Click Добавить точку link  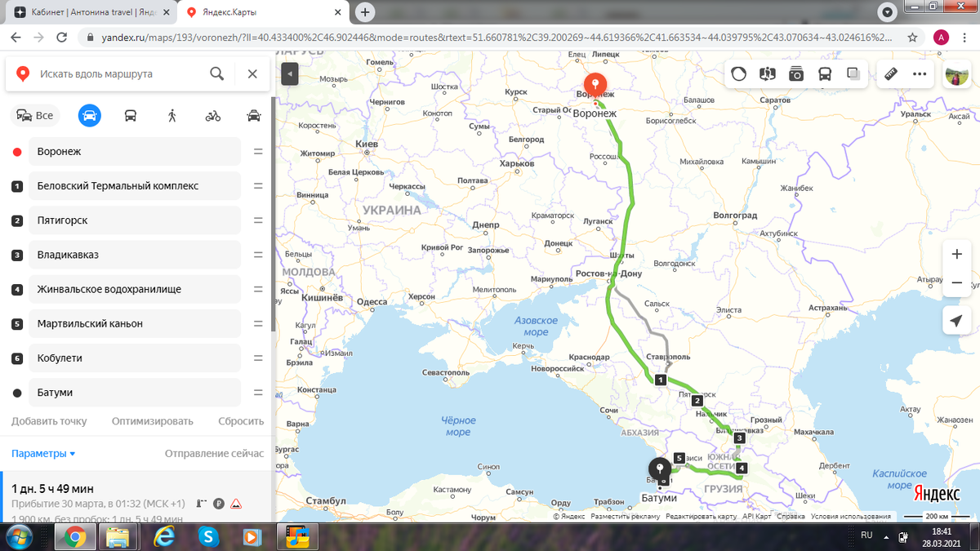click(x=49, y=421)
